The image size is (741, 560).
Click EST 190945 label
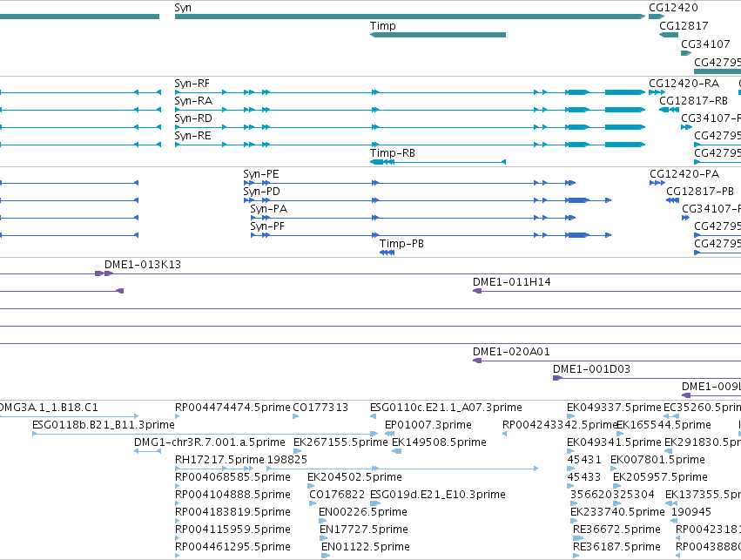click(690, 513)
